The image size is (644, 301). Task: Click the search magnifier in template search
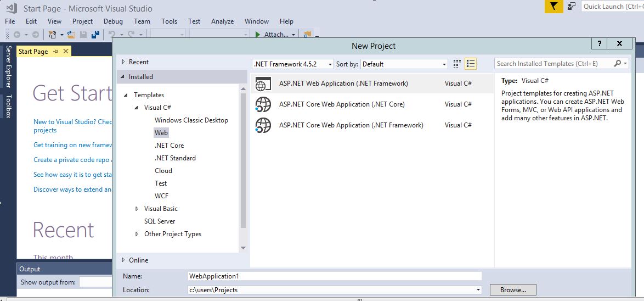[617, 63]
